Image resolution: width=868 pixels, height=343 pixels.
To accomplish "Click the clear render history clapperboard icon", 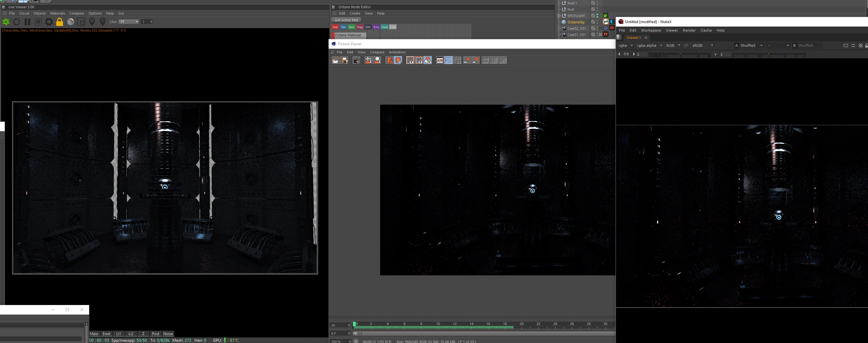I will (356, 60).
